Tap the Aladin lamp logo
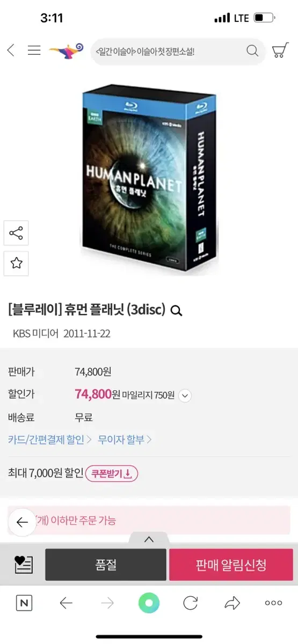Screen dimensions: 298x644 [66, 50]
